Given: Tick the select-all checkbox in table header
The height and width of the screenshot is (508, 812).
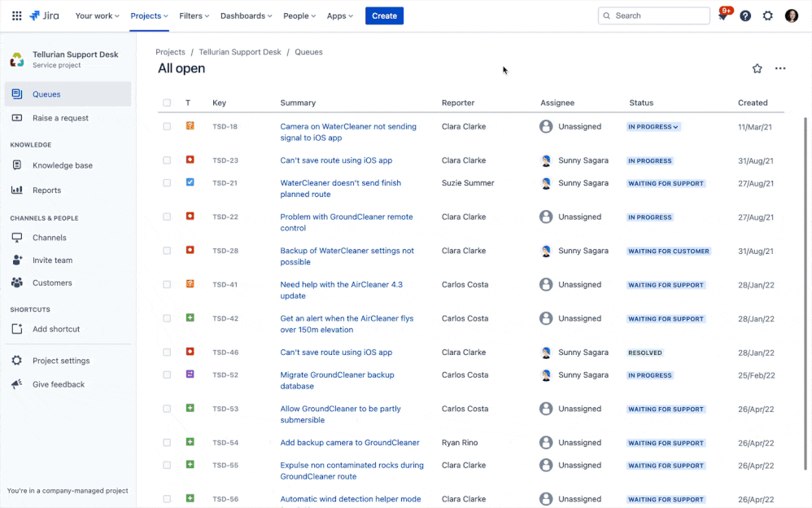Looking at the screenshot, I should pos(167,103).
